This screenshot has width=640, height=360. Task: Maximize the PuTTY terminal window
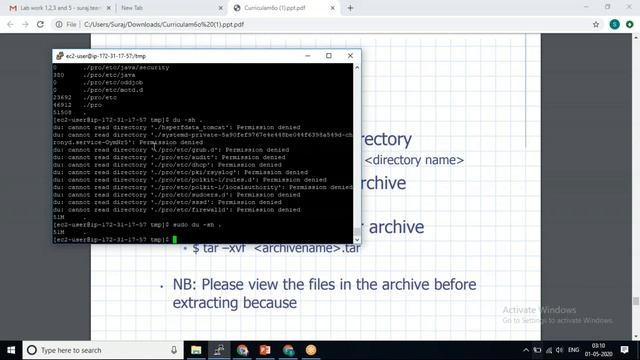(x=329, y=56)
